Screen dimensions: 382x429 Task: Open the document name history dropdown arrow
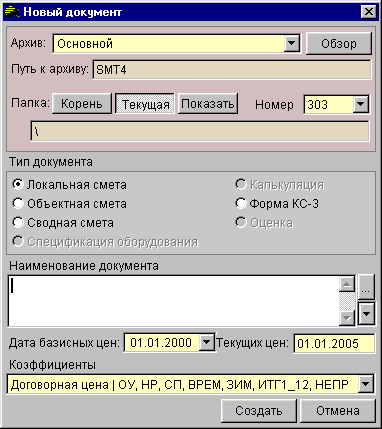366,313
